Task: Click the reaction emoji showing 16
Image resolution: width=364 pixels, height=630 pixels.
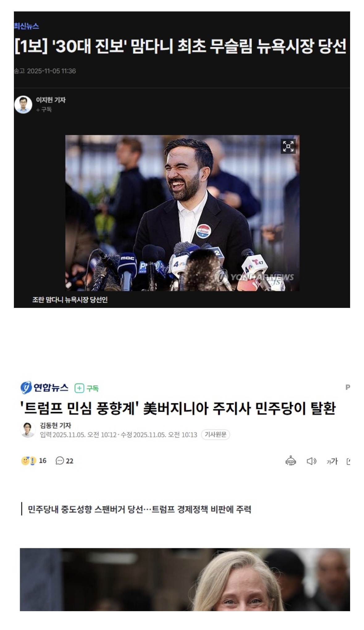Action: coord(34,461)
